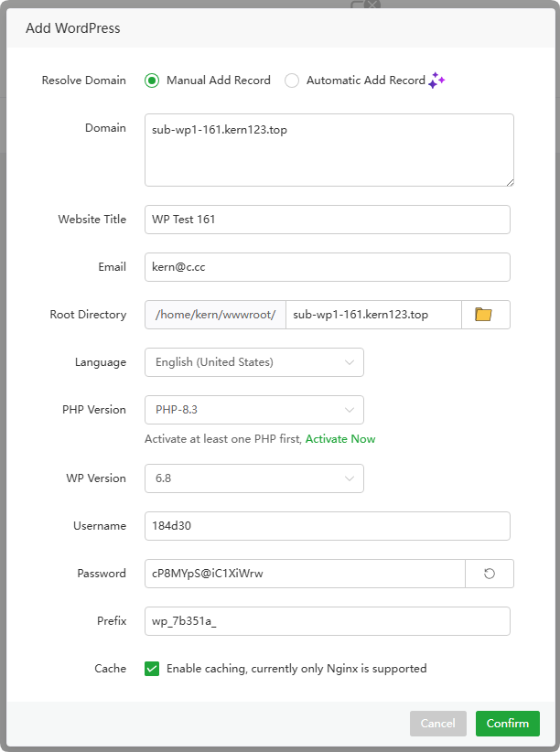This screenshot has width=560, height=752.
Task: Click into the Domain text area
Action: [x=328, y=150]
